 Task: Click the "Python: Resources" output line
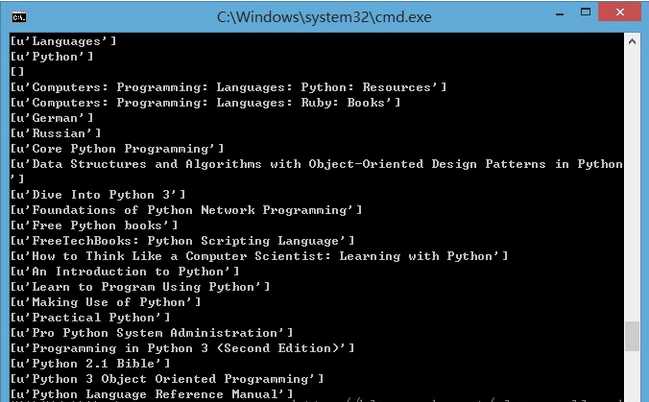(228, 87)
